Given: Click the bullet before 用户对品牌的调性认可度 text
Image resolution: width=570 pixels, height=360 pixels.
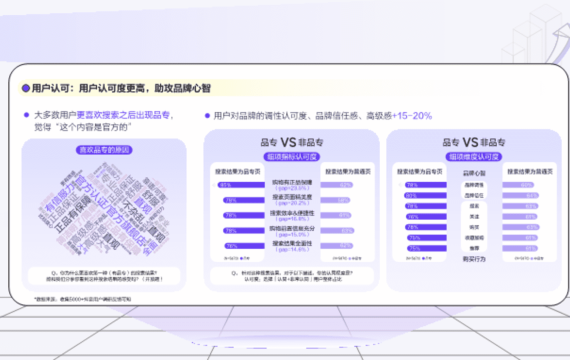Looking at the screenshot, I should tap(207, 116).
